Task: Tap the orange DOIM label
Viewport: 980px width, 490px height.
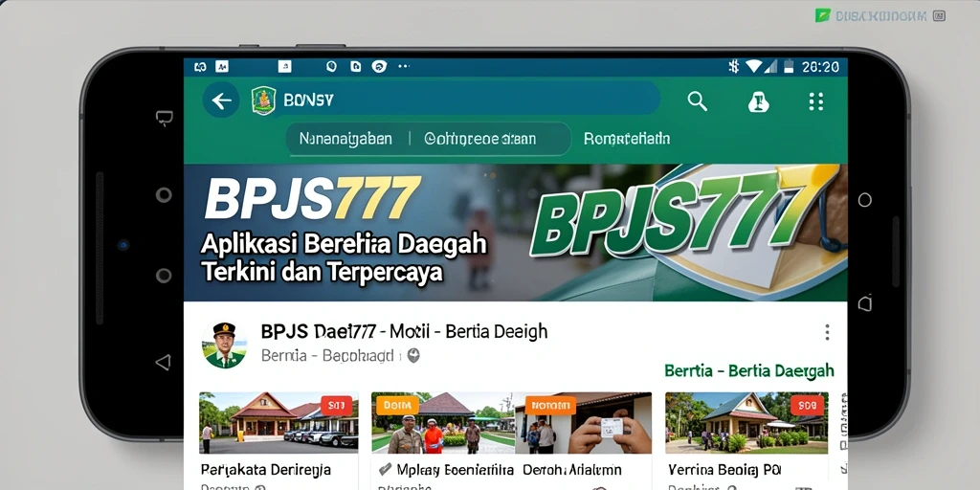Action: pos(397,406)
